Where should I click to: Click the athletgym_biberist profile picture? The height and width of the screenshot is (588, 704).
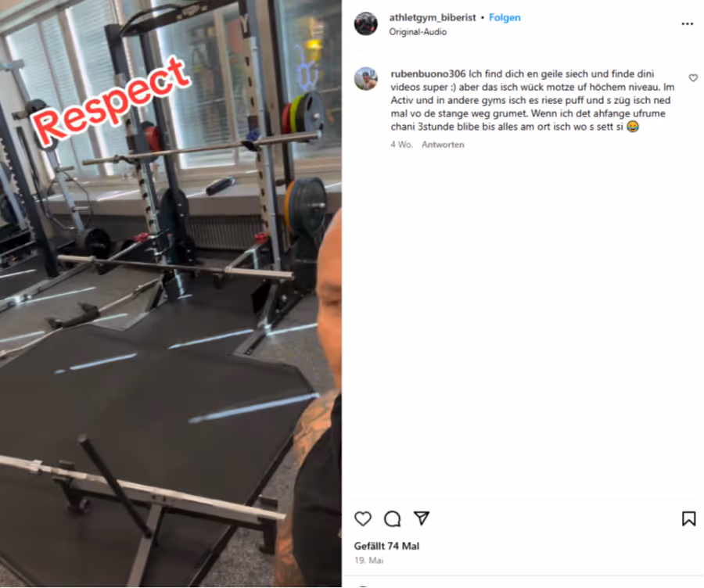pos(366,23)
